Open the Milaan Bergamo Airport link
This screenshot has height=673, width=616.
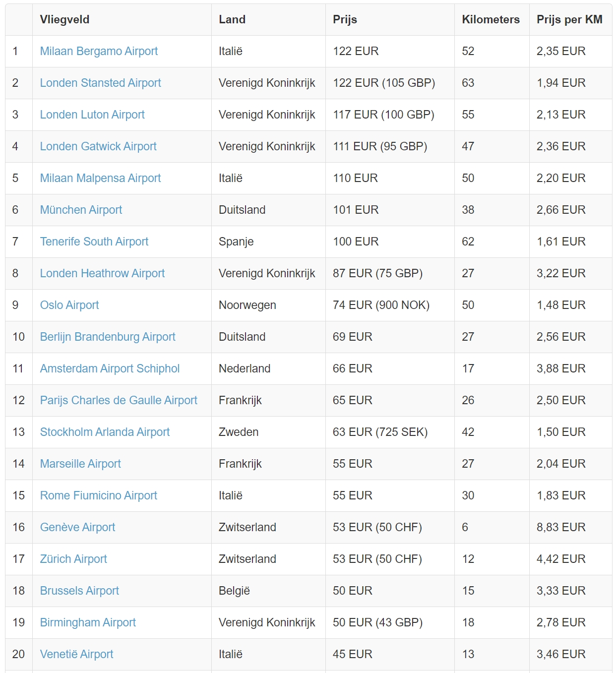99,51
